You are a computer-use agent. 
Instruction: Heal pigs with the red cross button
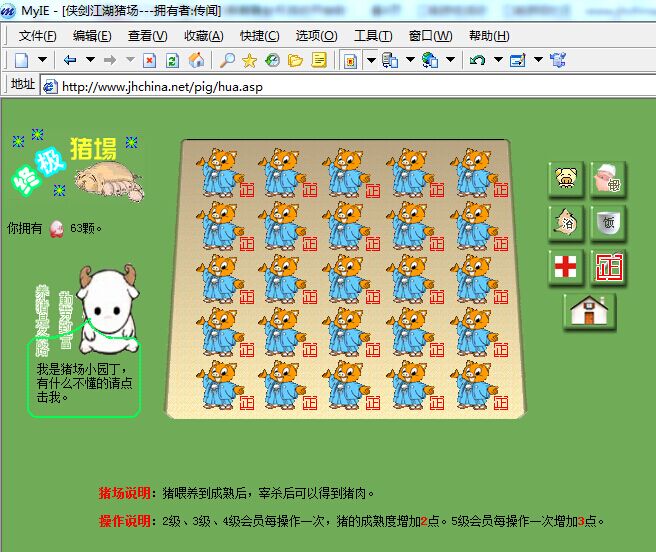(x=566, y=267)
